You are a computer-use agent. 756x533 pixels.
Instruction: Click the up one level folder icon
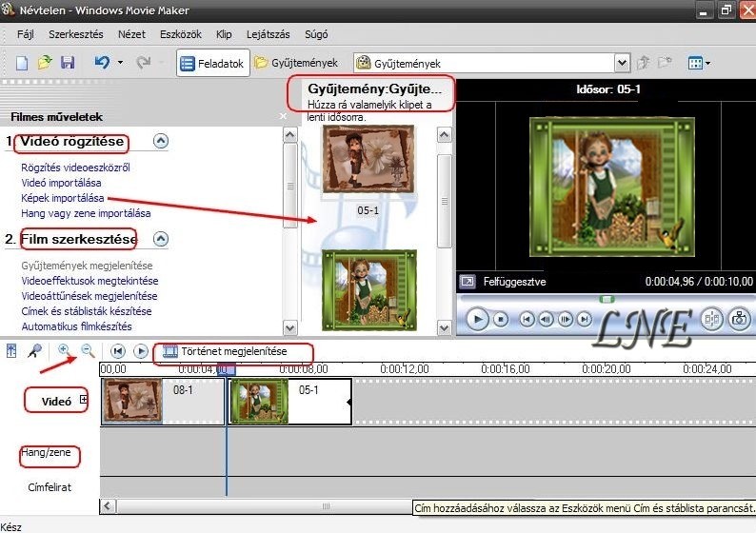(x=643, y=63)
